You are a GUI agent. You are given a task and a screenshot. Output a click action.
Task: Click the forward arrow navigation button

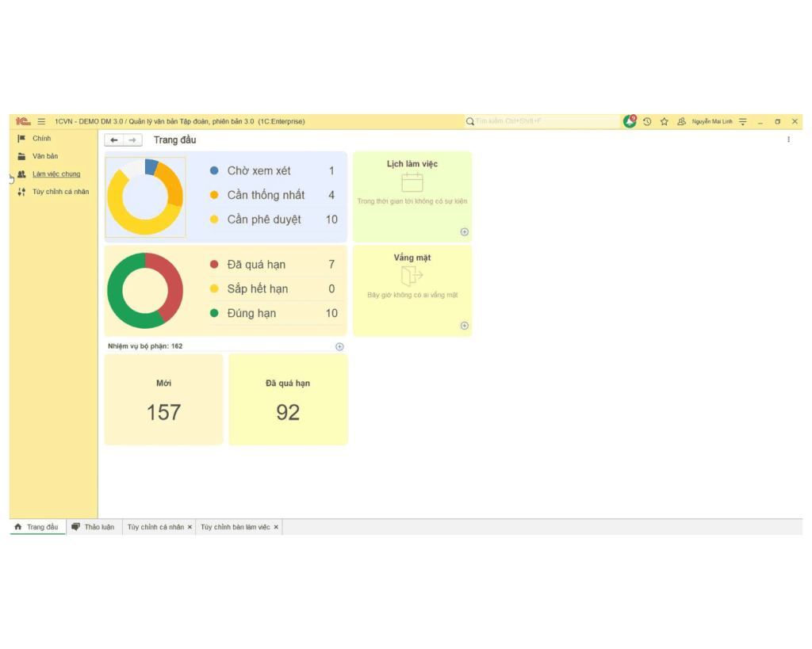pyautogui.click(x=132, y=140)
